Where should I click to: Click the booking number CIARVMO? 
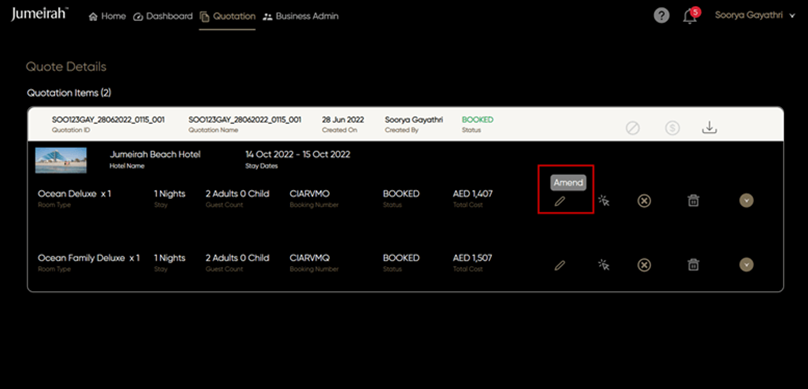(x=310, y=194)
